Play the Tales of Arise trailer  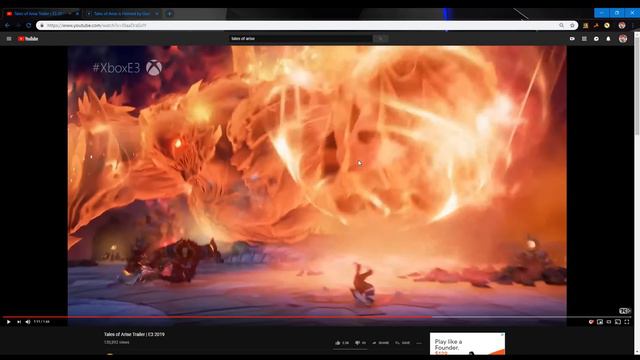(8, 322)
